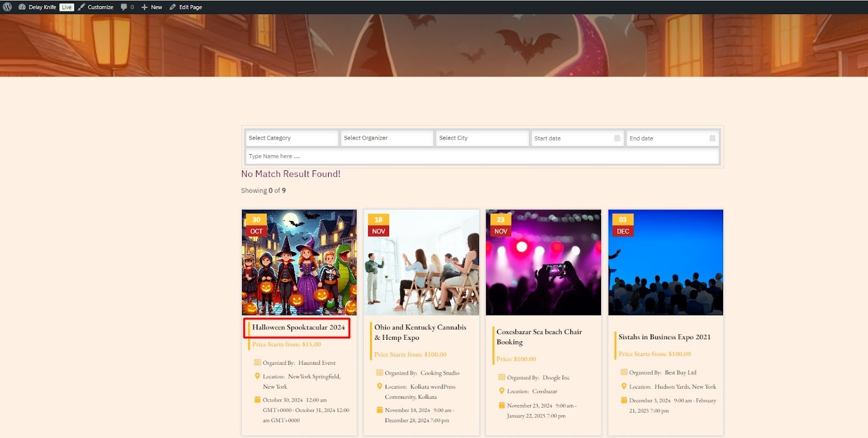
Task: Open the Select City dropdown
Action: 482,138
